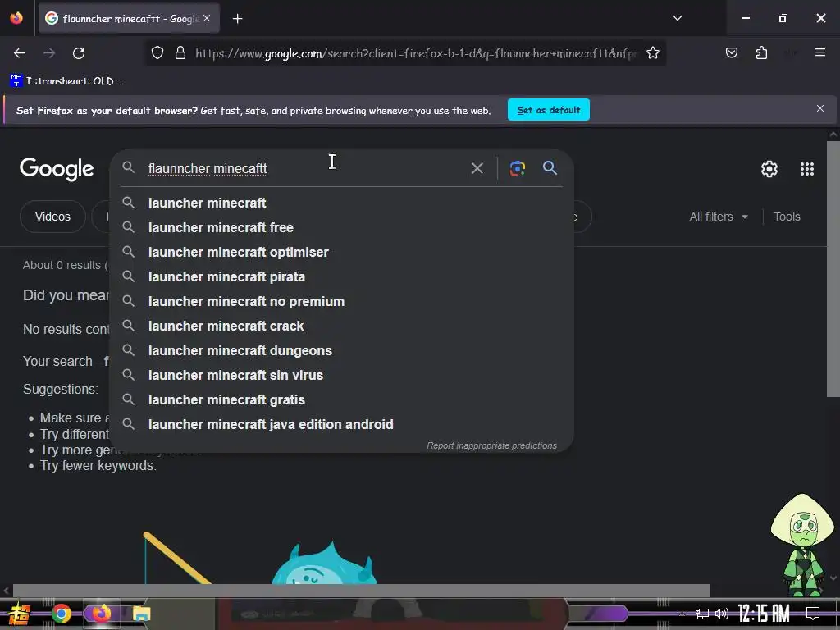Click the page vertical scrollbar
The width and height of the screenshot is (840, 630).
(x=833, y=269)
